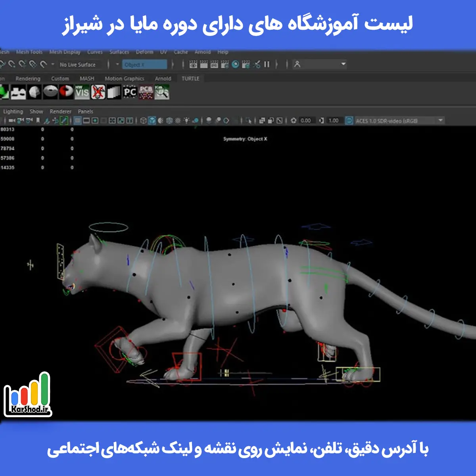Open the Mesh Tools menu

29,52
